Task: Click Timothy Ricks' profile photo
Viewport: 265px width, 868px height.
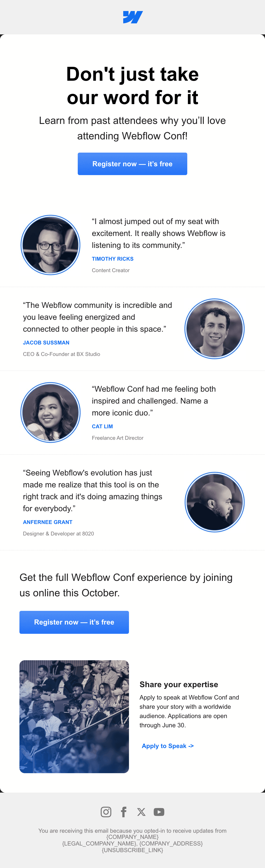Action: click(x=50, y=245)
